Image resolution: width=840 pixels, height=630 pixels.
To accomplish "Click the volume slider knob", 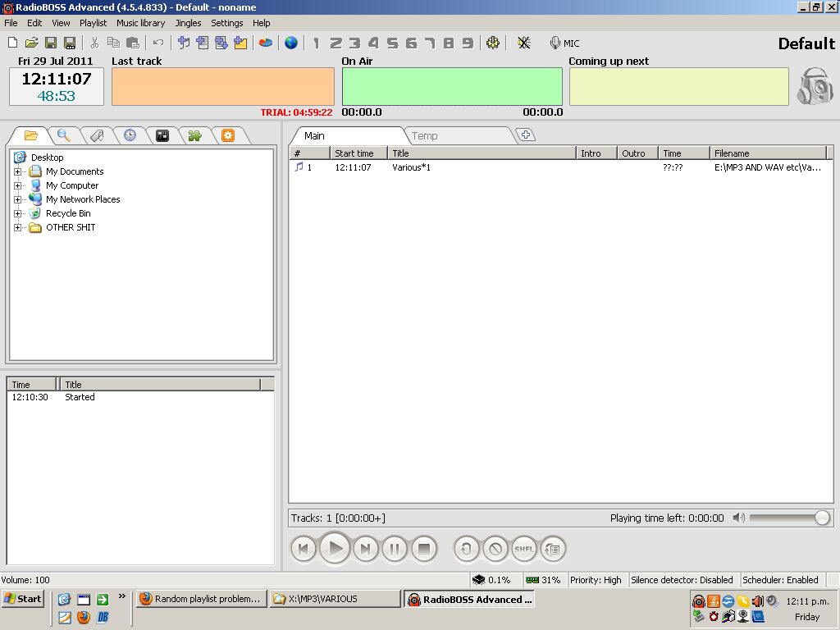I will pyautogui.click(x=822, y=518).
